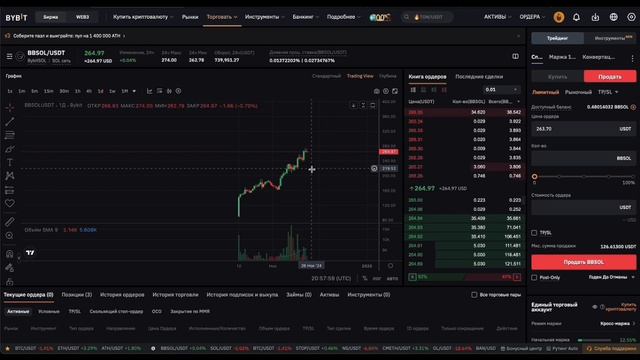Expand the 1M timeframe dropdown arrow

click(x=134, y=91)
